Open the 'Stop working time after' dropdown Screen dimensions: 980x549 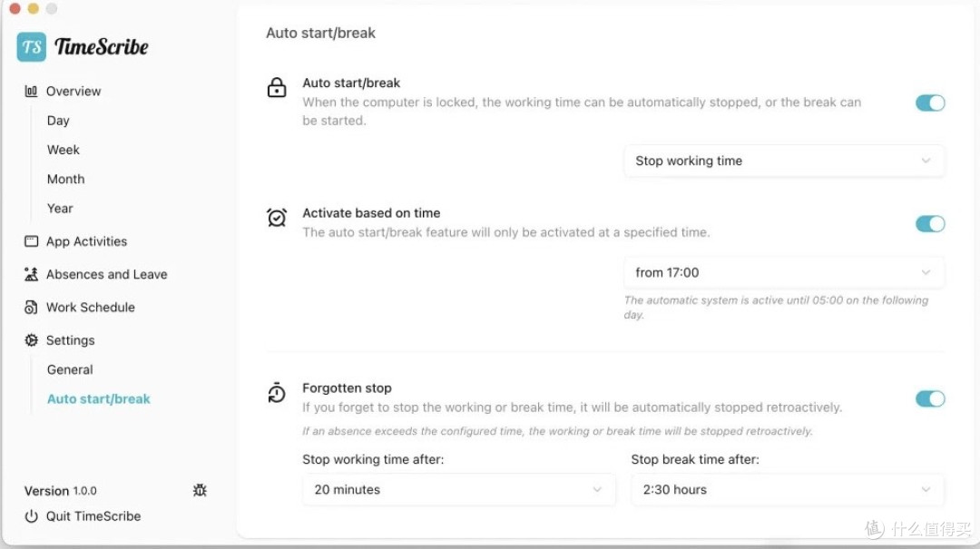[x=457, y=489]
